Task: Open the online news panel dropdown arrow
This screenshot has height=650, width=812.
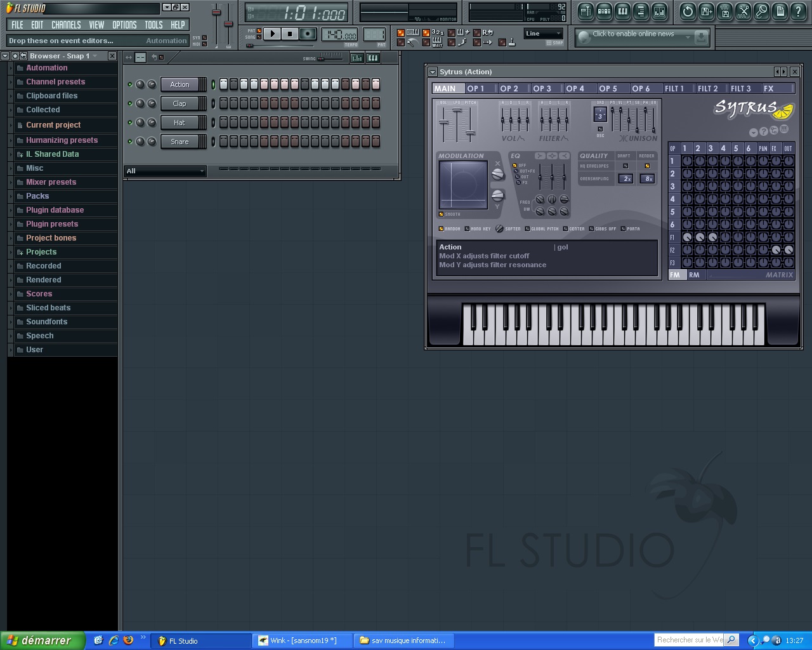Action: pos(687,38)
